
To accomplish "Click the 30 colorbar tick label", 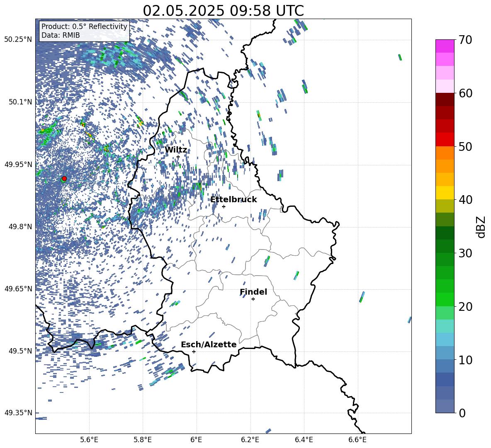I will (x=465, y=253).
